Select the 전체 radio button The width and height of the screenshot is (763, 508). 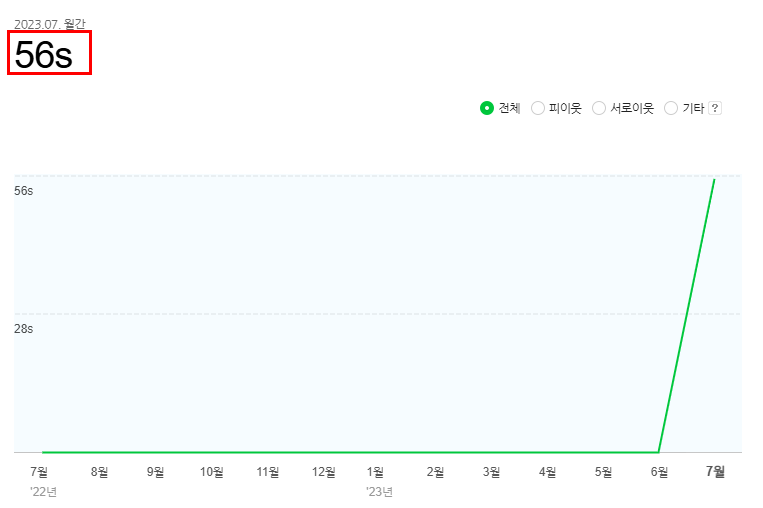point(487,108)
